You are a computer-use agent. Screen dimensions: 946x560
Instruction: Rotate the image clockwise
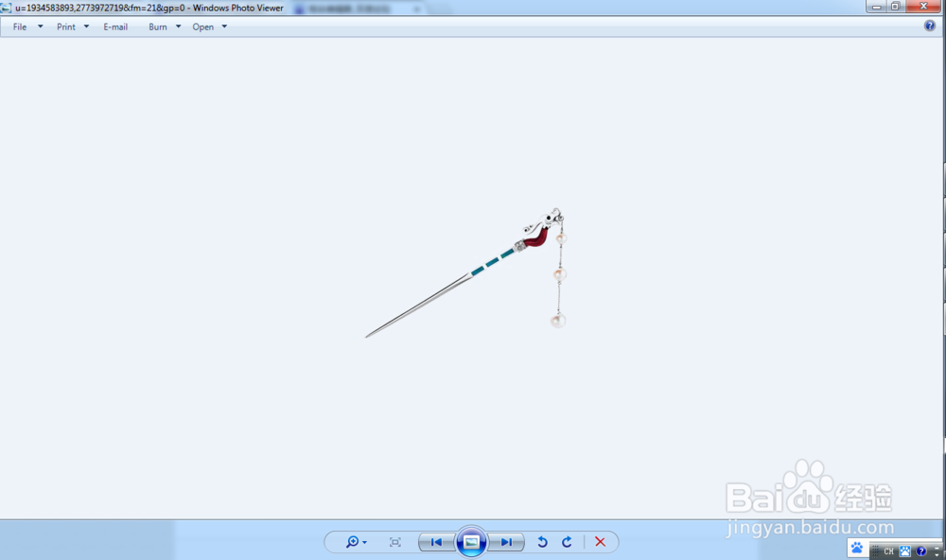click(567, 542)
